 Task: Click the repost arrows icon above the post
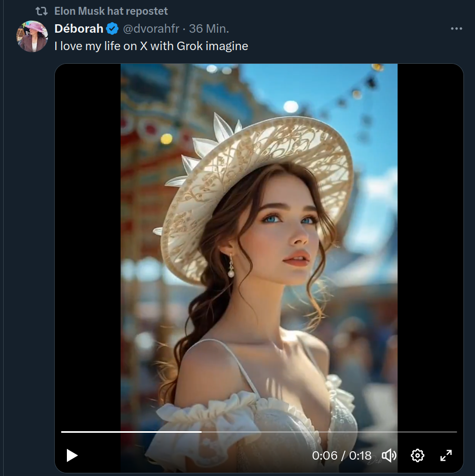(42, 11)
